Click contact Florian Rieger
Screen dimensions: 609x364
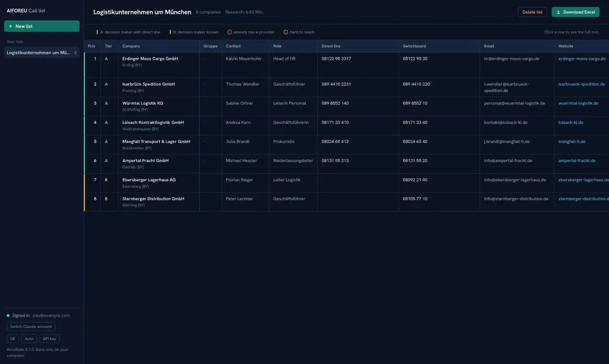(239, 180)
